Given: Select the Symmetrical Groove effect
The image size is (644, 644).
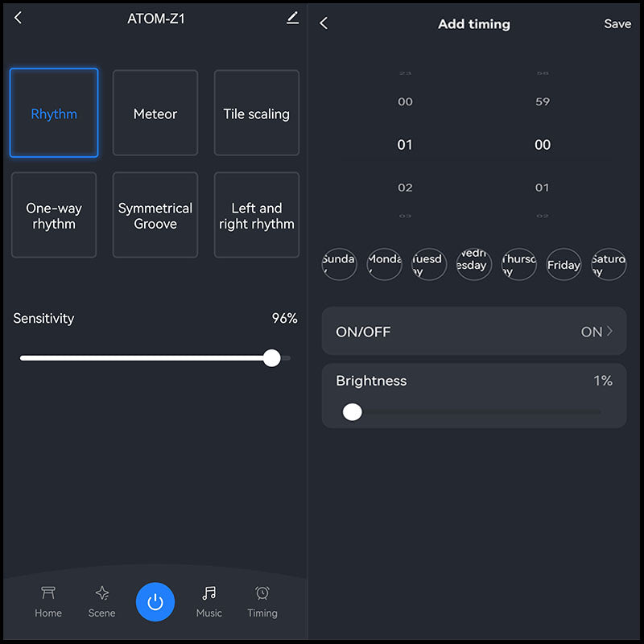Looking at the screenshot, I should pyautogui.click(x=155, y=215).
